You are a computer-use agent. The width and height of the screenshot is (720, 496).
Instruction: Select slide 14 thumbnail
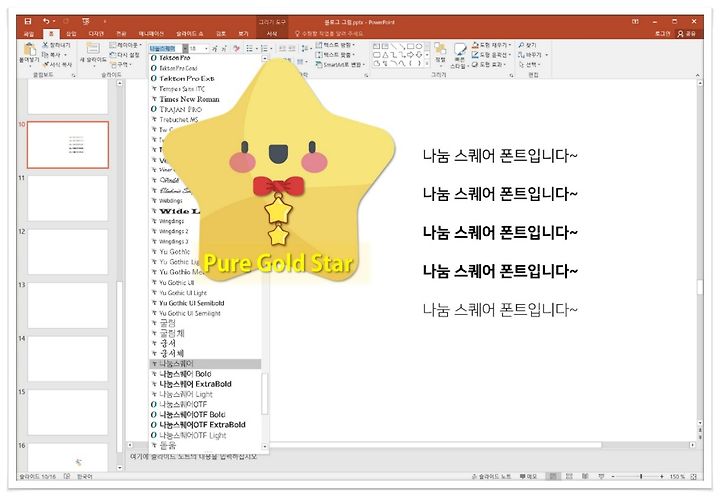coord(68,359)
